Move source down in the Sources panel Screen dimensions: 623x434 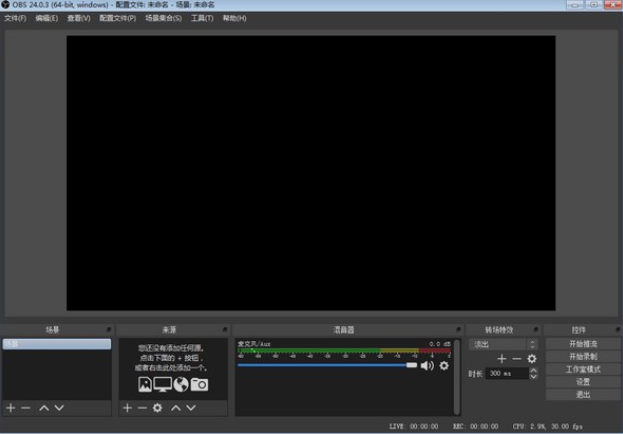[191, 408]
